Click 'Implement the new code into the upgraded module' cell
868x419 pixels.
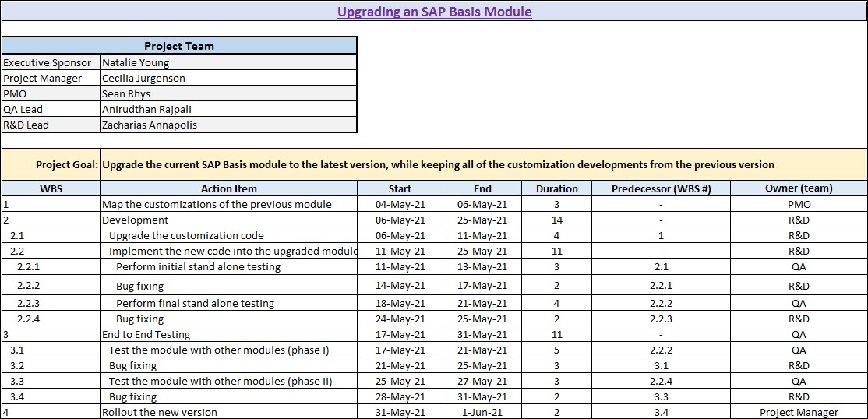click(x=228, y=251)
